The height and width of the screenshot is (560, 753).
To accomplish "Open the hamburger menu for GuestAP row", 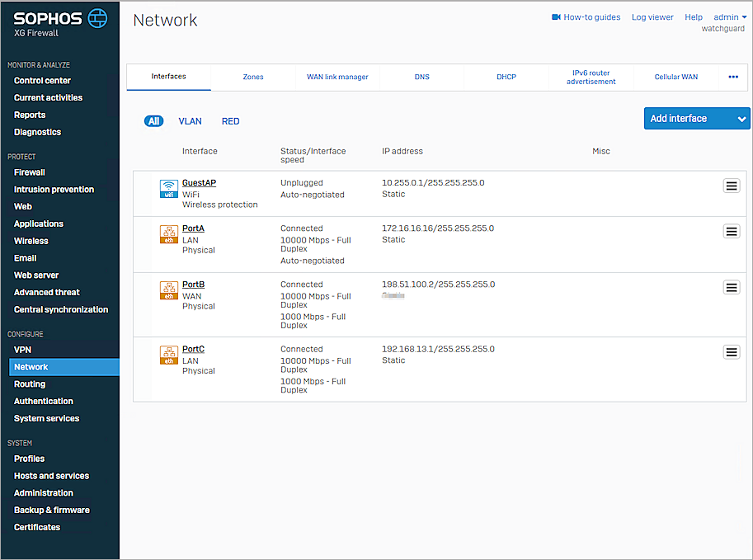I will point(731,186).
